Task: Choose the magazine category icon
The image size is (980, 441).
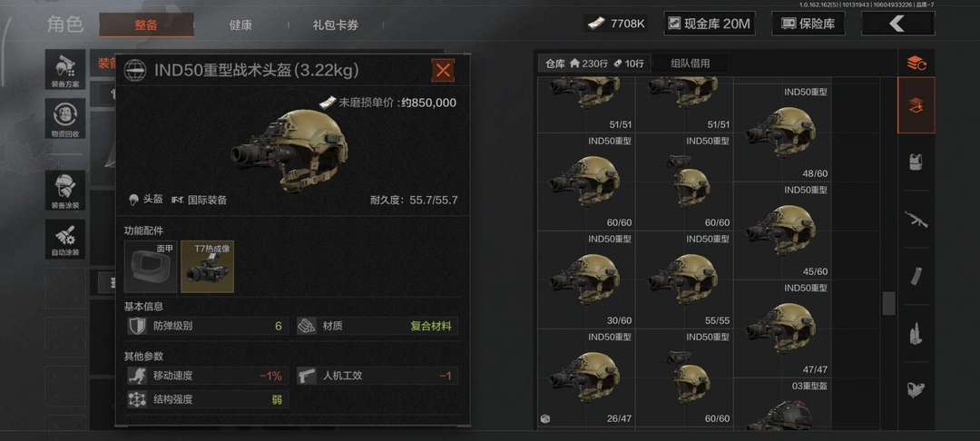Action: pos(916,276)
